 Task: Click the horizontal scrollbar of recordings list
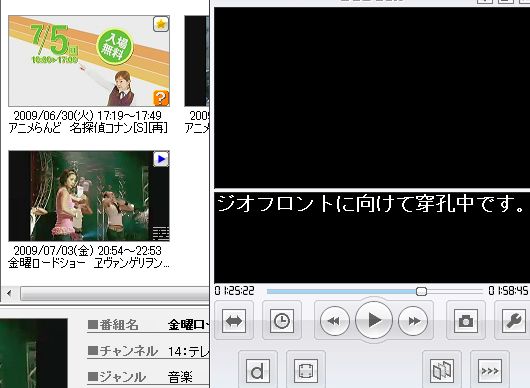(x=115, y=293)
